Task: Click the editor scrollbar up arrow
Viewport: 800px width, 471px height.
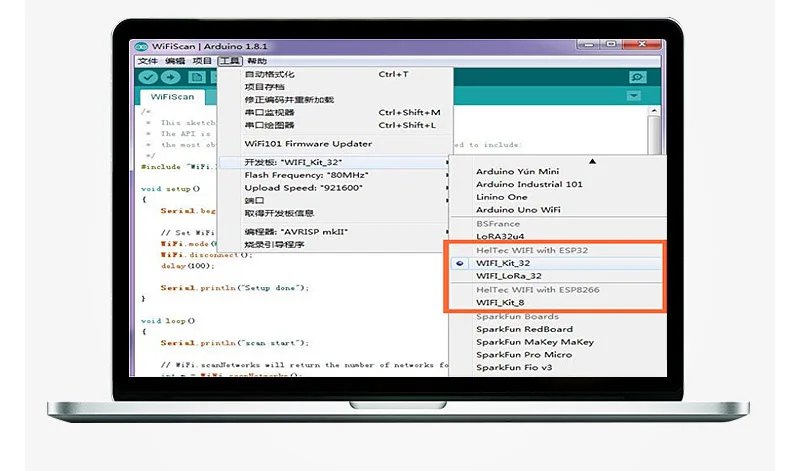Action: [654, 111]
